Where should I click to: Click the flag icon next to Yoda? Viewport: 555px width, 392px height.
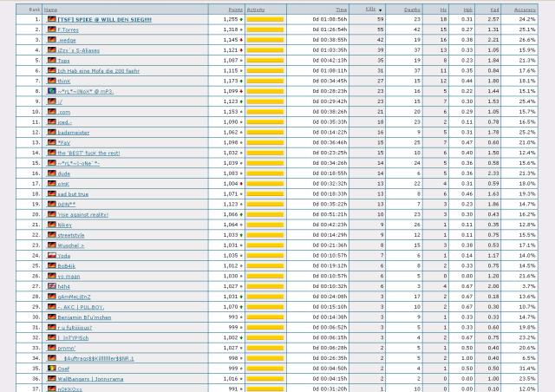(x=50, y=255)
